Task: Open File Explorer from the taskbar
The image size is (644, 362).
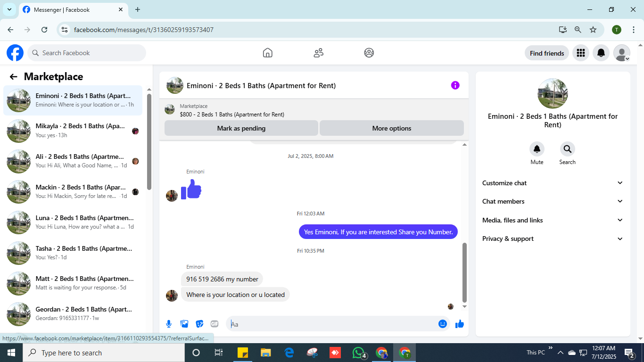Action: (x=266, y=353)
